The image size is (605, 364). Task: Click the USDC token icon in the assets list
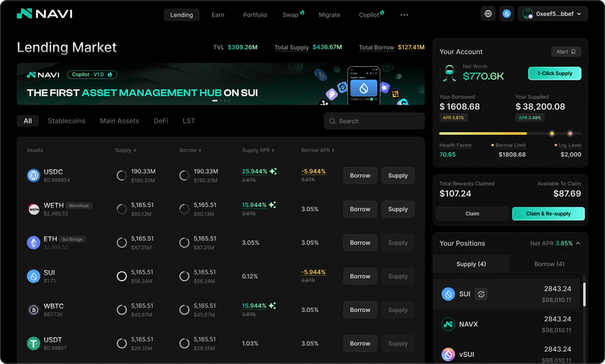[x=33, y=175]
